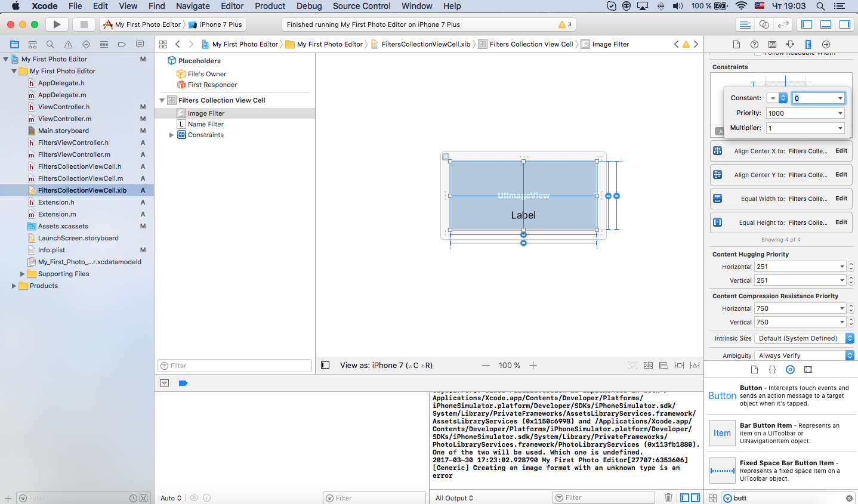The height and width of the screenshot is (504, 858).
Task: Open the Resolve Auto Layout Issues menu
Action: 695,365
